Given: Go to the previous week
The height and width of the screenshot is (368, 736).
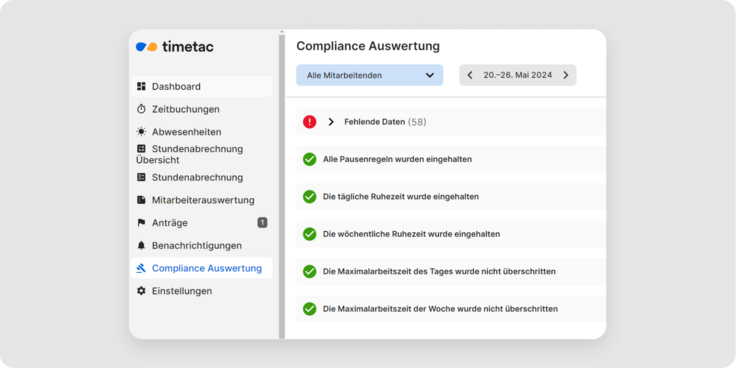Looking at the screenshot, I should tap(470, 75).
